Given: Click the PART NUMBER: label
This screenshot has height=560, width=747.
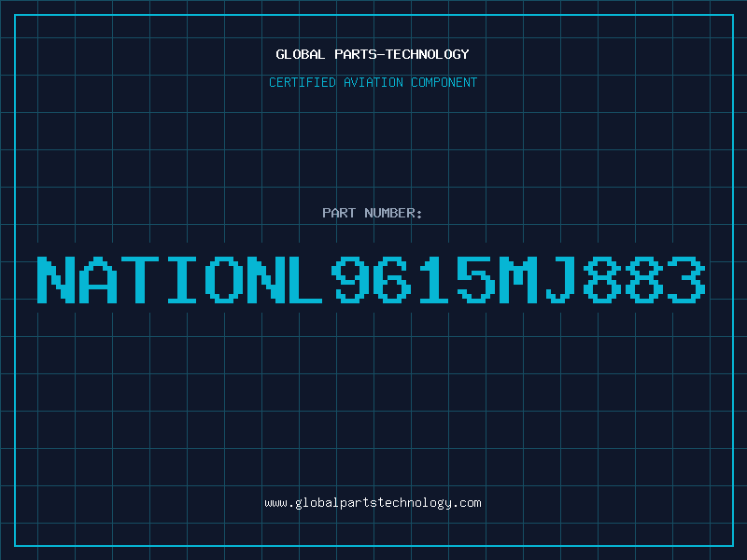Looking at the screenshot, I should pyautogui.click(x=373, y=213).
